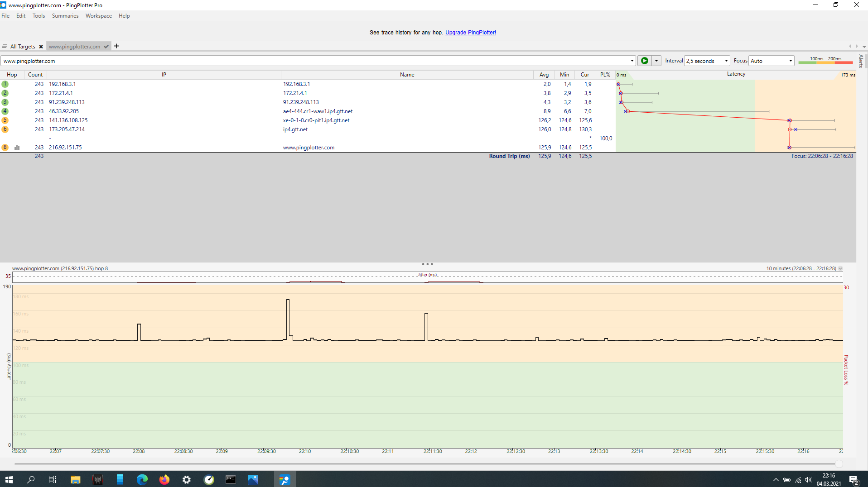The width and height of the screenshot is (868, 487).
Task: Add a new target tab with plus
Action: [116, 46]
